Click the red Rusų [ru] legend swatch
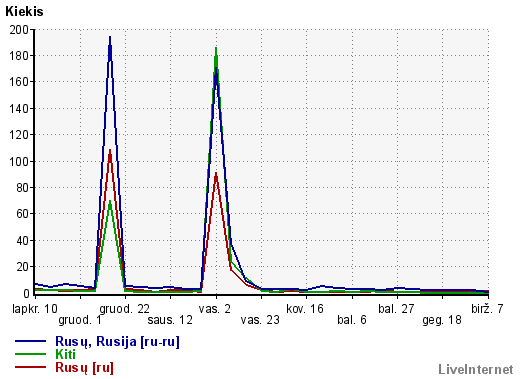Image resolution: width=520 pixels, height=379 pixels. point(30,367)
